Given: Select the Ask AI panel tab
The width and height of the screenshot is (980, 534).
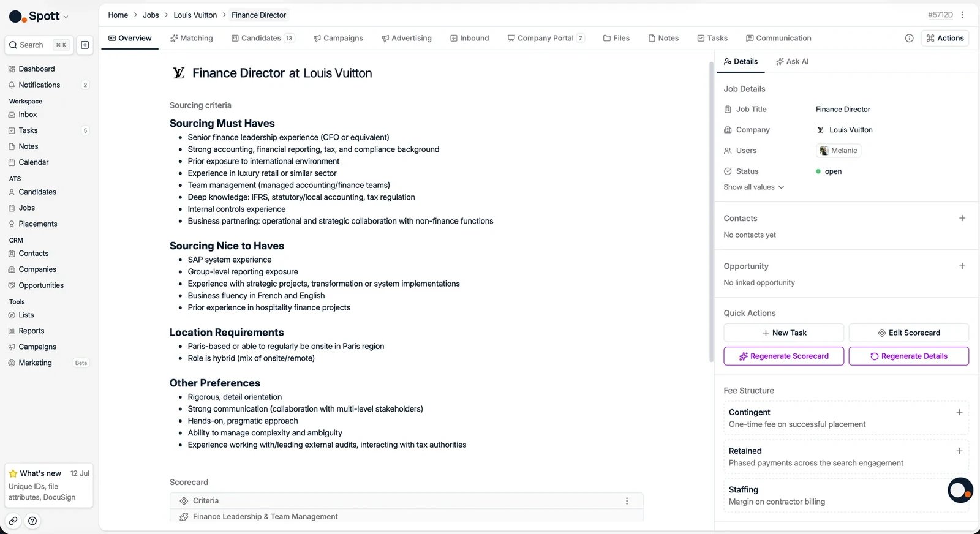Looking at the screenshot, I should [792, 61].
